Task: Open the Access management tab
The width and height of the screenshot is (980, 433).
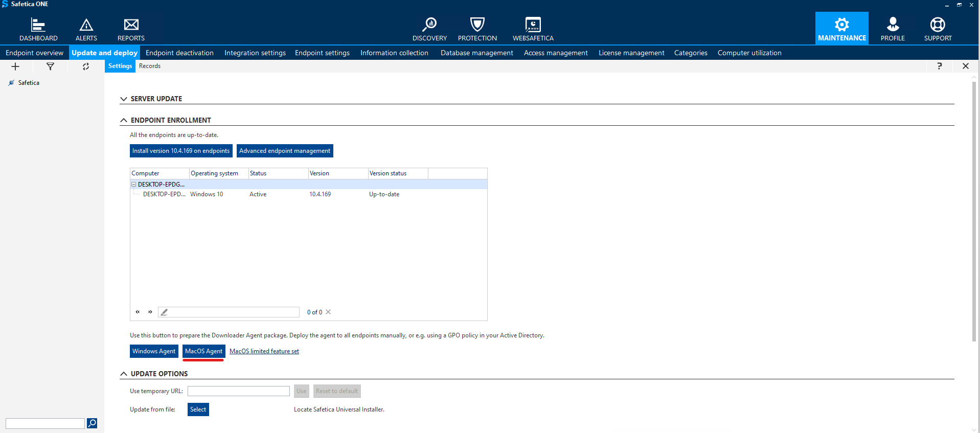Action: 556,53
